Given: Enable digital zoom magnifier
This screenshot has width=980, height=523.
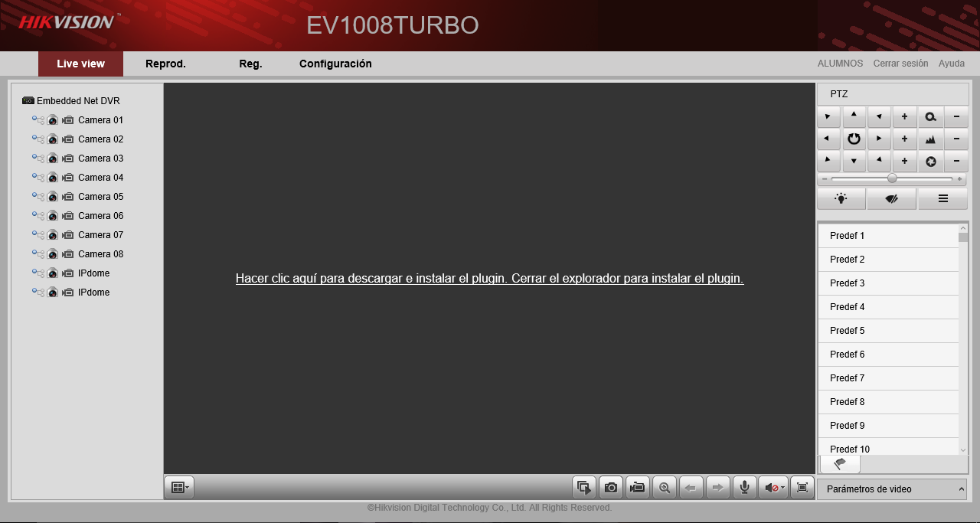Looking at the screenshot, I should click(x=665, y=488).
